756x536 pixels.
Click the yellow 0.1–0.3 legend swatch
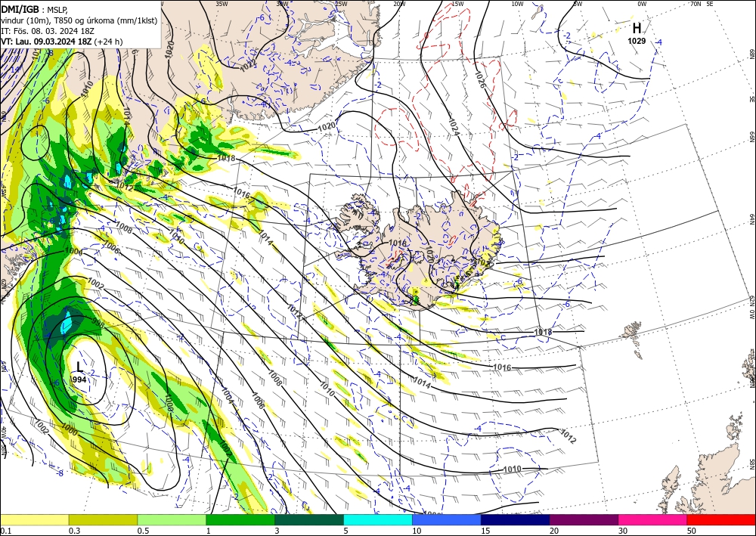[34, 519]
